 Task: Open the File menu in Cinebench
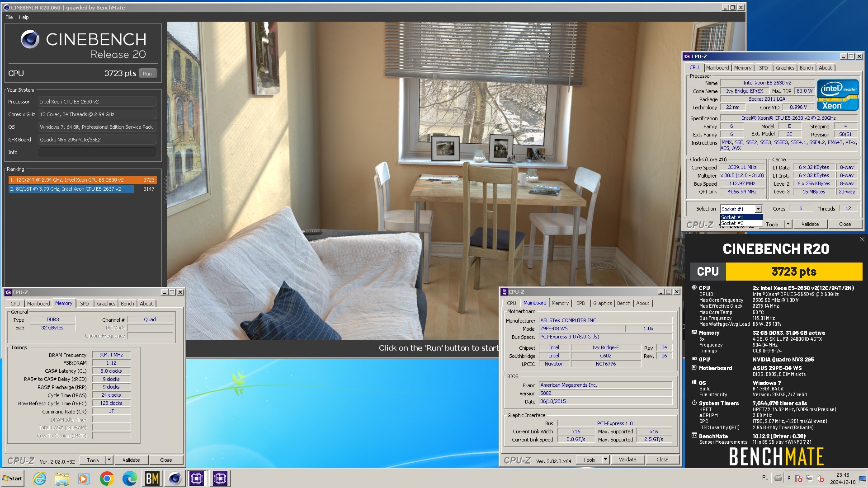click(9, 17)
